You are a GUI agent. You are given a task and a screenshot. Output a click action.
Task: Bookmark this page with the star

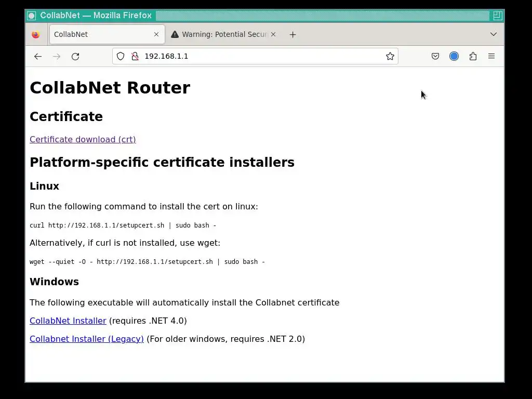tap(390, 56)
